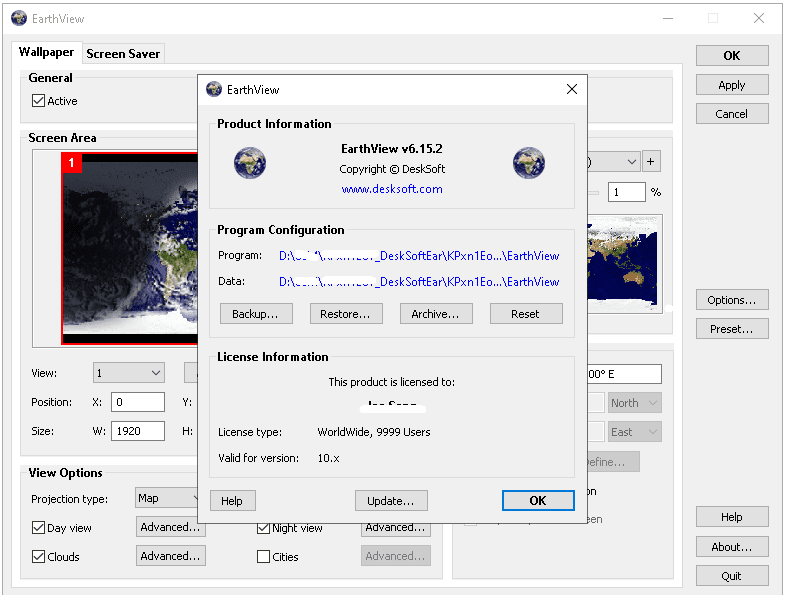This screenshot has width=785, height=595.
Task: Switch to the Screen Saver tab
Action: pyautogui.click(x=123, y=54)
